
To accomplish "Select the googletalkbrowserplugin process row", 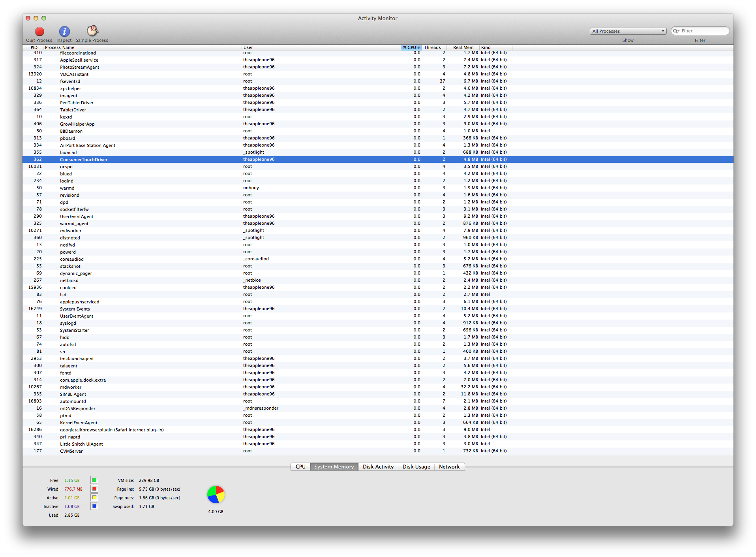I will (x=378, y=430).
